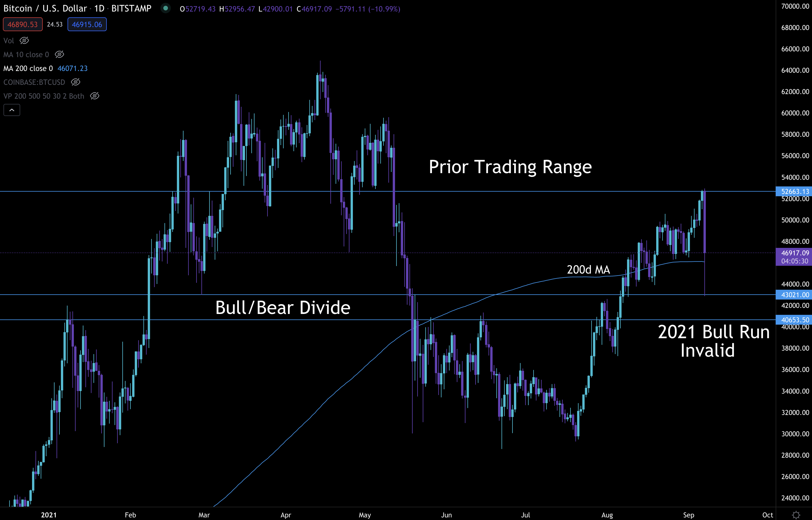The width and height of the screenshot is (812, 520).
Task: Click the current price 46917.09 axis label
Action: tap(794, 253)
